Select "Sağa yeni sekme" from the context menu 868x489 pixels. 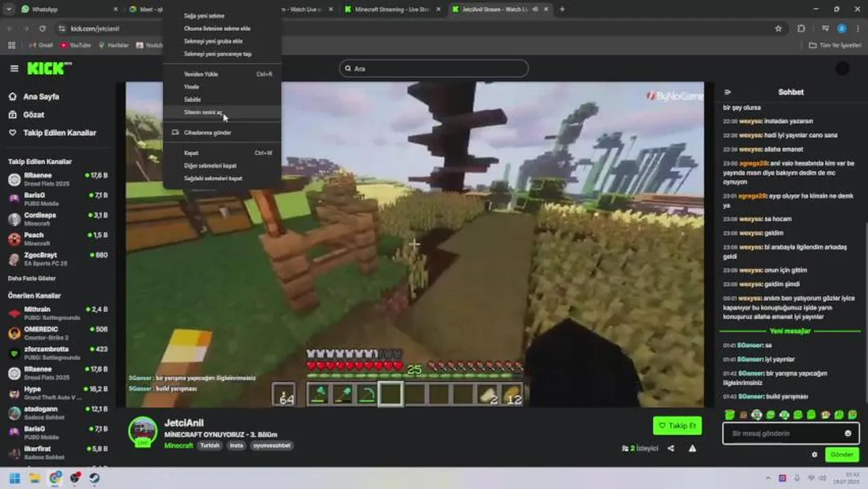tap(222, 16)
